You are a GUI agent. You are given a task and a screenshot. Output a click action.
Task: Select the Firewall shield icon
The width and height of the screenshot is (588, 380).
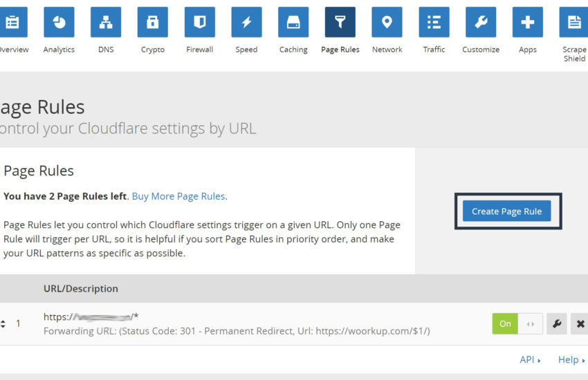199,22
